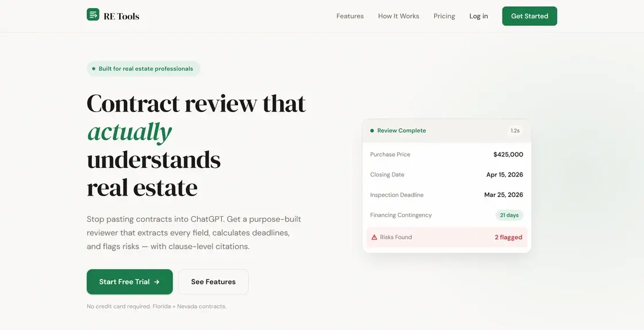Click the '$425,000' purchase price value

pos(508,154)
